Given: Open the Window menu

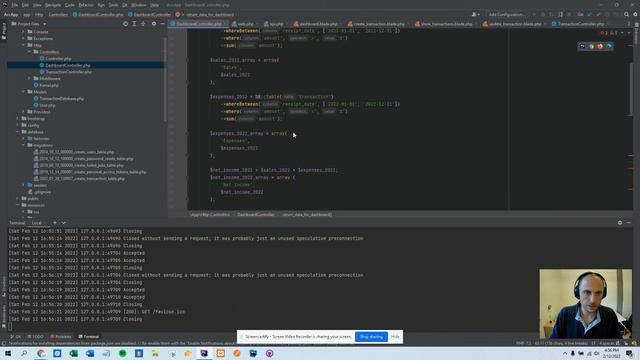Looking at the screenshot, I should coord(138,5).
